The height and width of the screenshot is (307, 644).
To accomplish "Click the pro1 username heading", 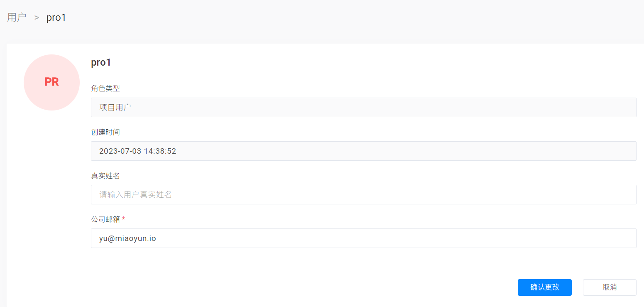I will pos(101,62).
